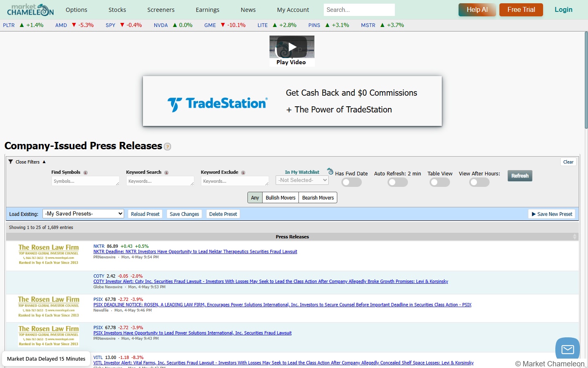Open help icon beside Company-Issued Press Releases

167,147
